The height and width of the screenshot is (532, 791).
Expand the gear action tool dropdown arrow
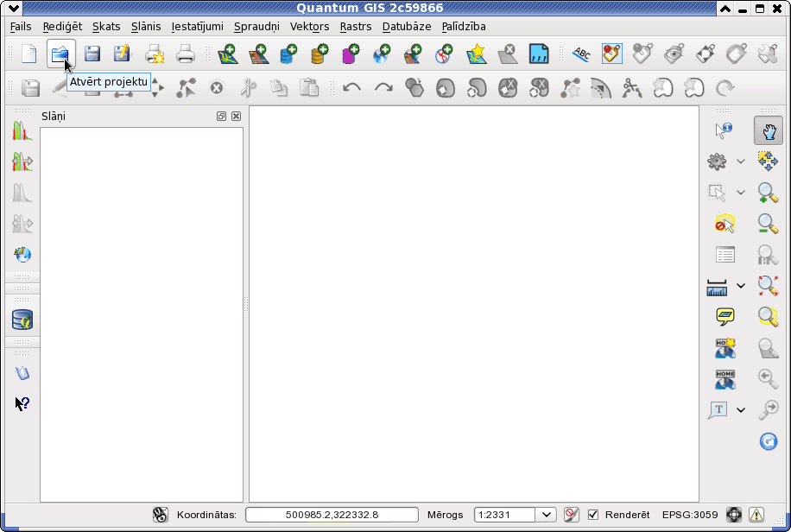coord(741,161)
